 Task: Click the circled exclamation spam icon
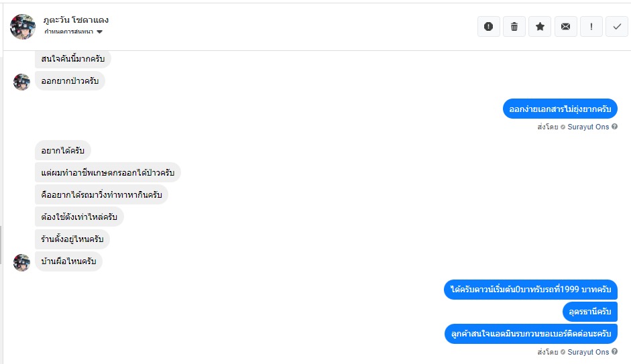(x=489, y=26)
